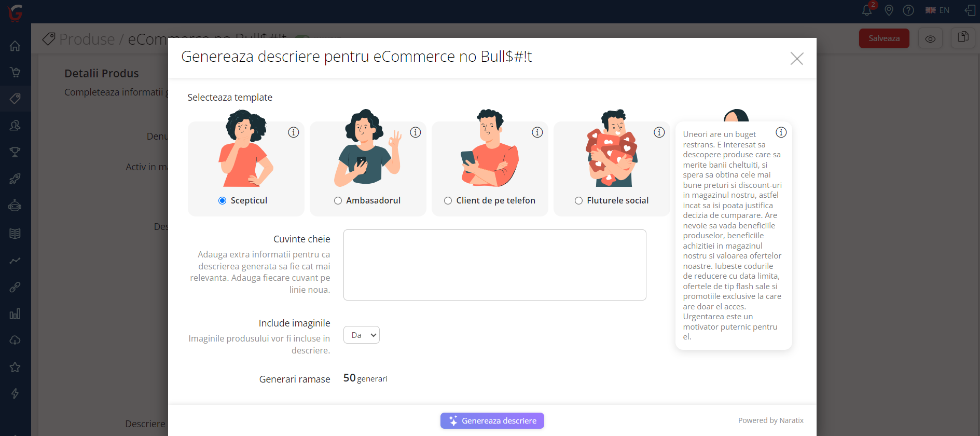Toggle the product preview eye button

(x=930, y=38)
